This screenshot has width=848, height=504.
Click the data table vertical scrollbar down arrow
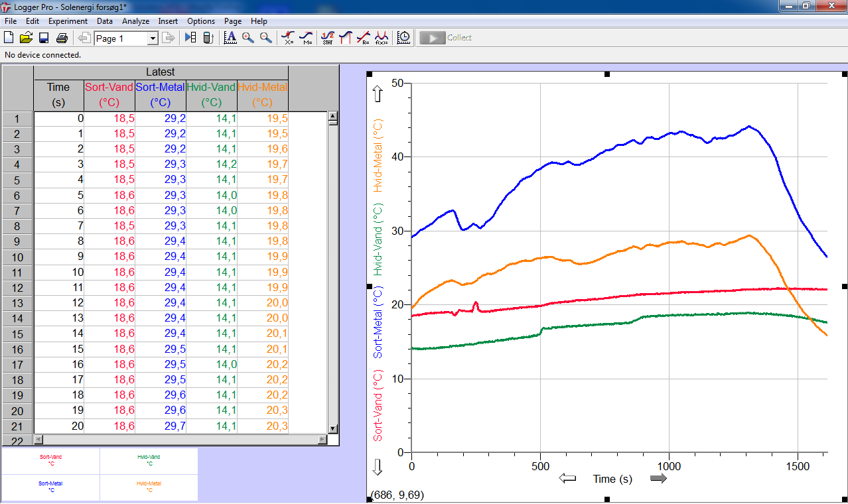[x=334, y=428]
